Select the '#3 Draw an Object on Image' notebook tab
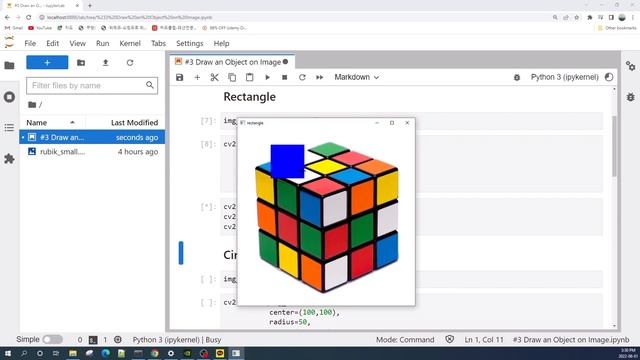Viewport: 640px width, 360px height. 231,62
